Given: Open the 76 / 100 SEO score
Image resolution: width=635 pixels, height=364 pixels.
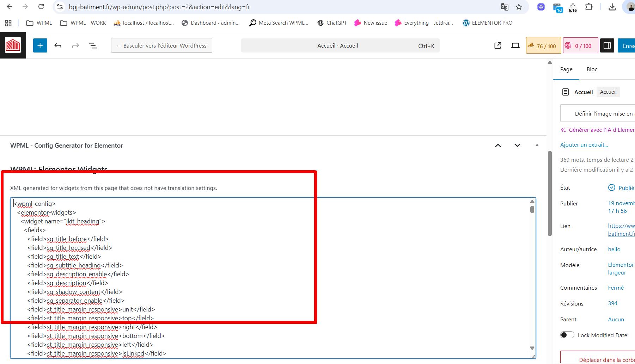Looking at the screenshot, I should tap(543, 45).
